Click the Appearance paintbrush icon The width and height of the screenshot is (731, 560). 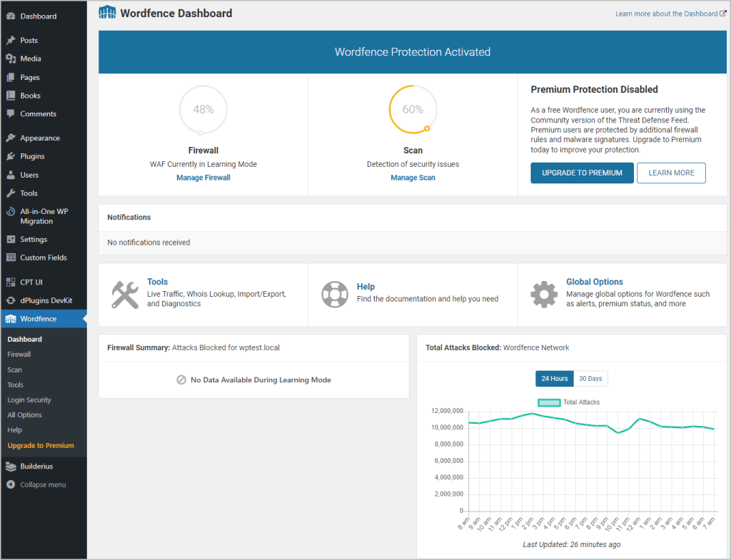pos(11,138)
